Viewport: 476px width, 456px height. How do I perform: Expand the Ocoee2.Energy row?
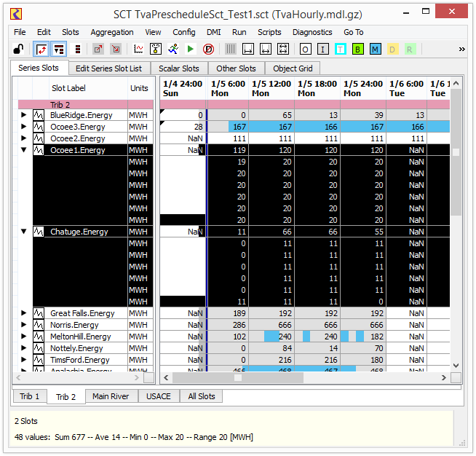[x=24, y=138]
